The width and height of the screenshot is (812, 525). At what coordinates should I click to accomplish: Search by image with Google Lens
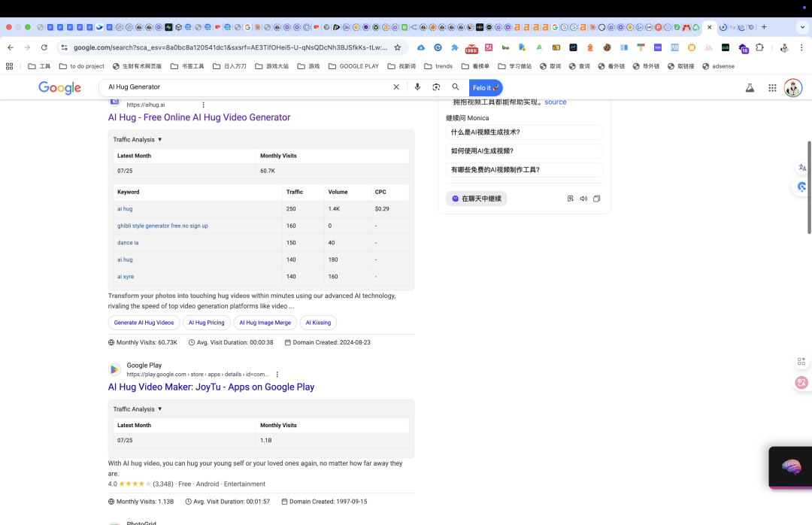click(436, 87)
